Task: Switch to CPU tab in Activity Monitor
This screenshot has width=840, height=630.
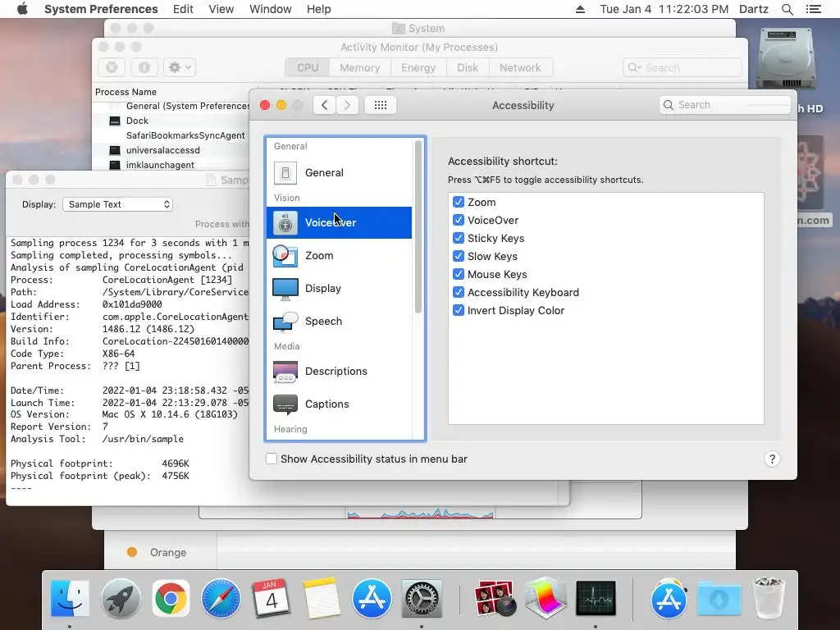Action: 308,67
